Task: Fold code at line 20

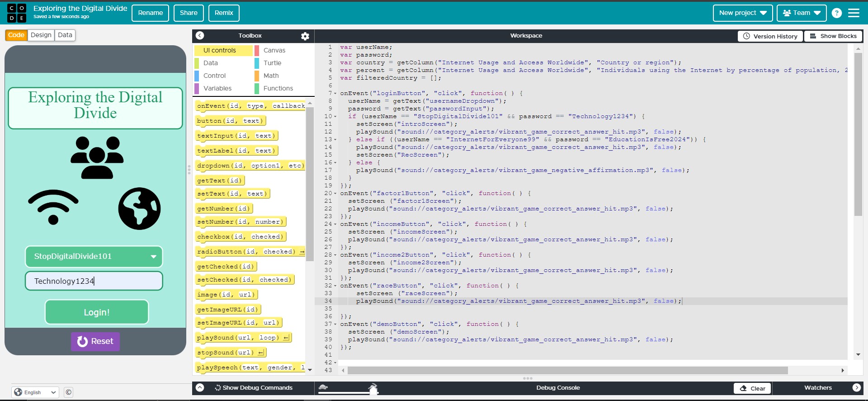Action: point(335,193)
